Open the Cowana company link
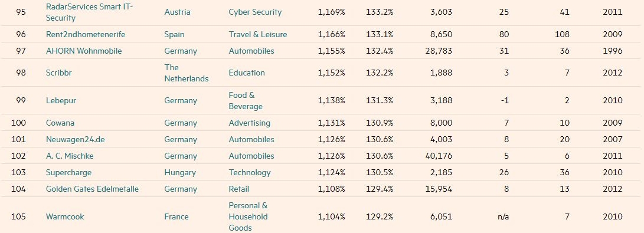Image resolution: width=644 pixels, height=233 pixels. coord(60,123)
